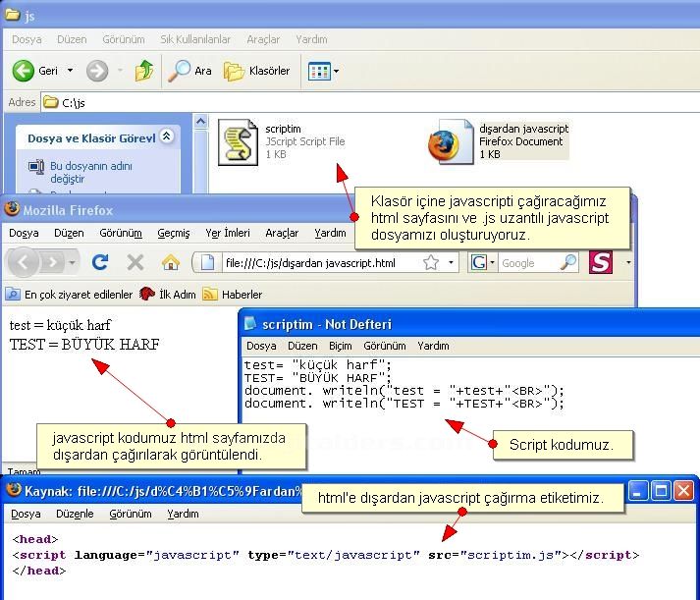Click the Google search input box
The width and height of the screenshot is (700, 600).
529,263
